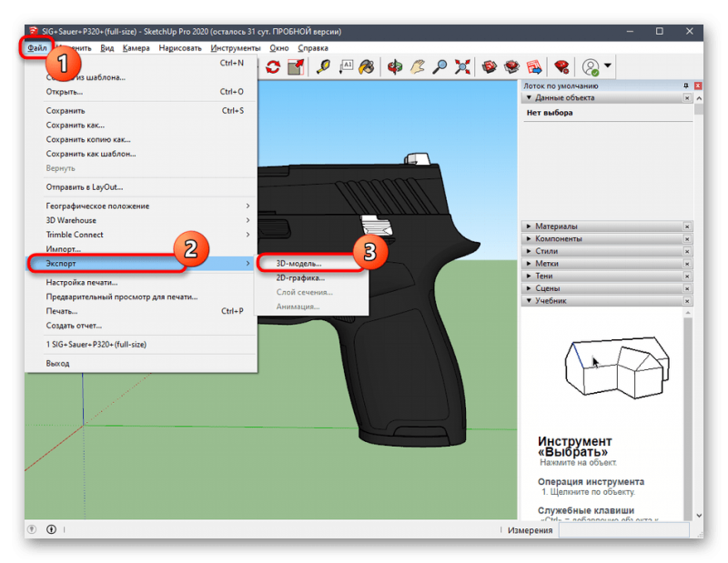Screen dimensions: 728x563
Task: Activate the Pan hand tool
Action: click(x=418, y=67)
